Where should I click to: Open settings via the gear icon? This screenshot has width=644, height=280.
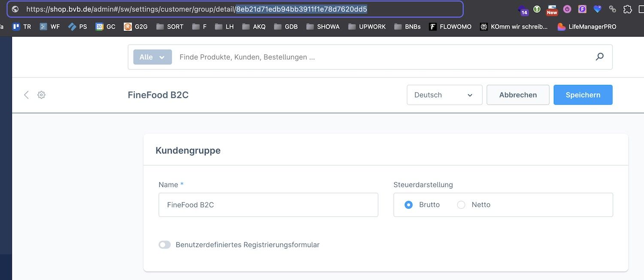click(41, 95)
